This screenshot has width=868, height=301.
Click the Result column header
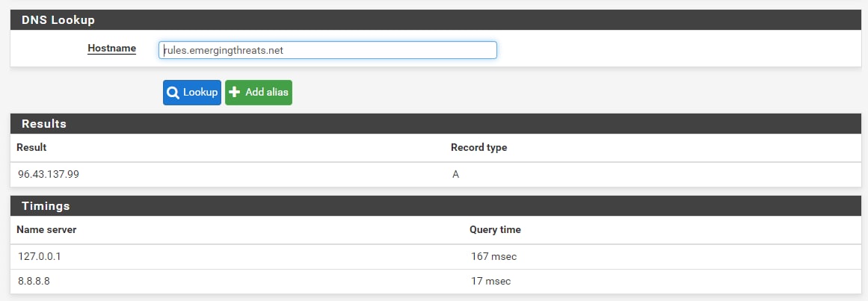click(x=31, y=148)
